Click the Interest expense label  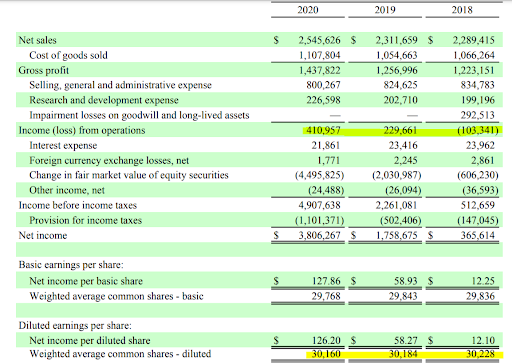coord(63,146)
